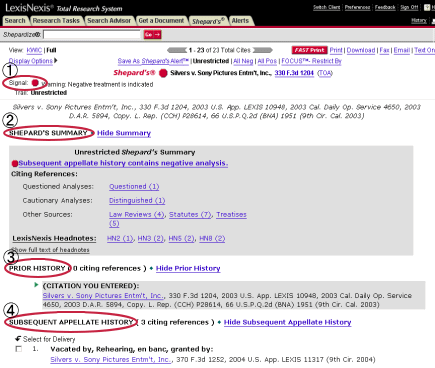Open headnote HN3 (2) link
Screen dimensions: 435x368
click(151, 239)
